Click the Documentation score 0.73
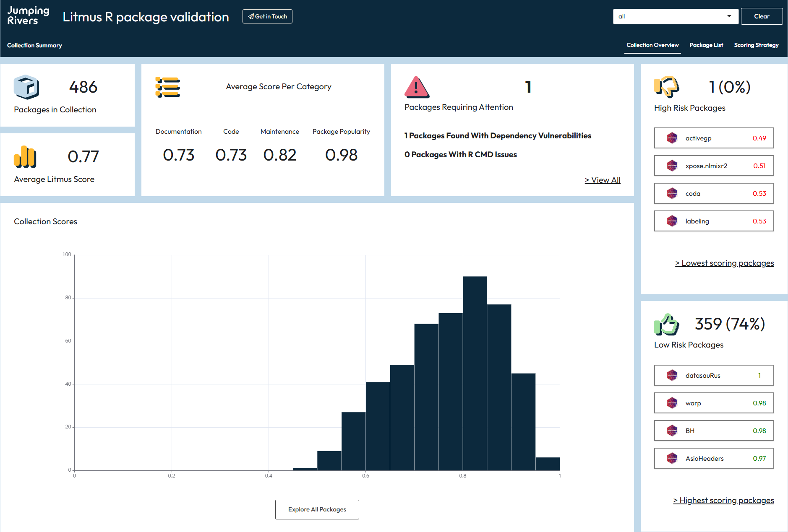The width and height of the screenshot is (788, 532). 179,155
